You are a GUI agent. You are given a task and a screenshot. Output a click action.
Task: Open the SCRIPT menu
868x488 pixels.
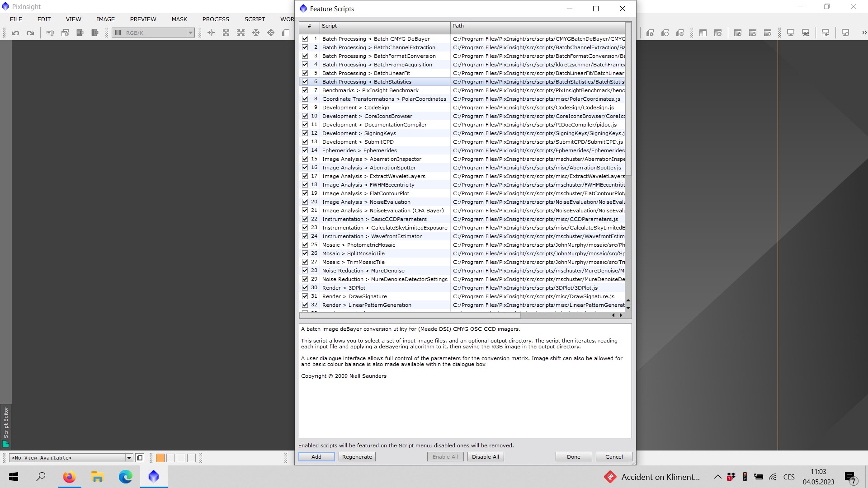pyautogui.click(x=255, y=19)
